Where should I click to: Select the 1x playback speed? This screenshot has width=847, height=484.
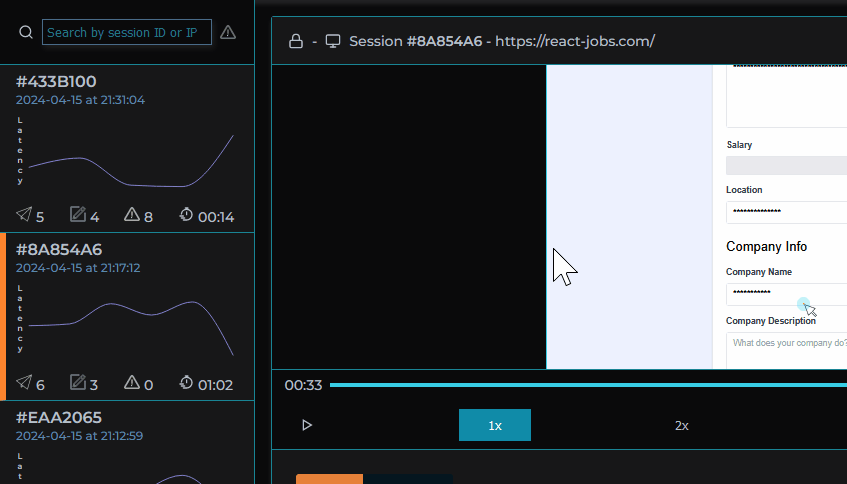click(495, 425)
